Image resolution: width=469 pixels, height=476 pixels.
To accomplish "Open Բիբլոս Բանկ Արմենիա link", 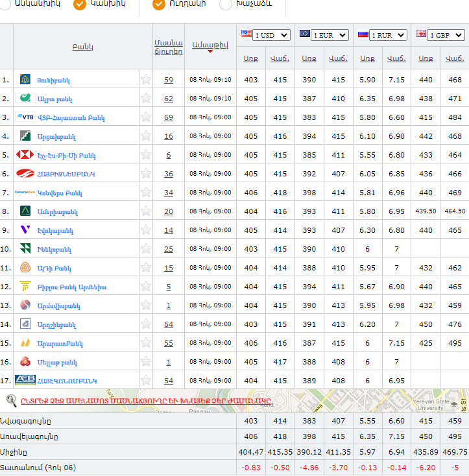I will [x=72, y=287].
